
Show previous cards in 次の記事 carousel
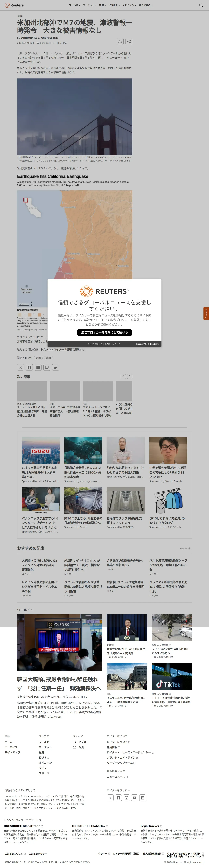123,376
